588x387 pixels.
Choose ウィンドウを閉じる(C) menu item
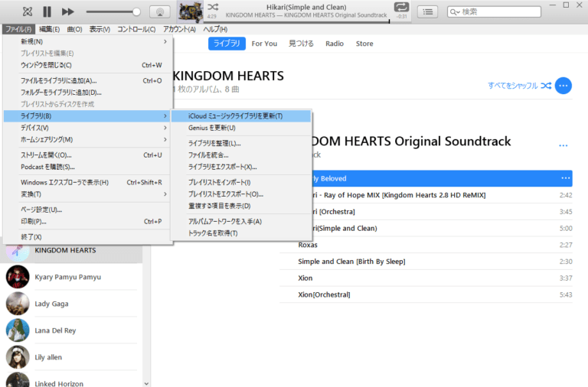click(88, 65)
